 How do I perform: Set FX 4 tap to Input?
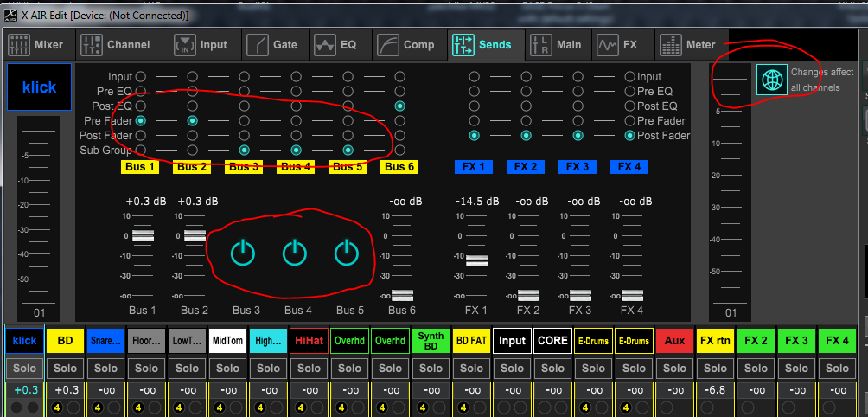click(x=630, y=76)
